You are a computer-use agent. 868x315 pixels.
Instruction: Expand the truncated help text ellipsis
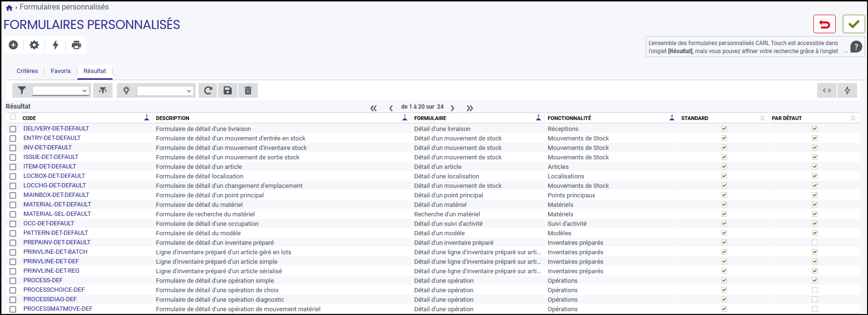(x=846, y=51)
